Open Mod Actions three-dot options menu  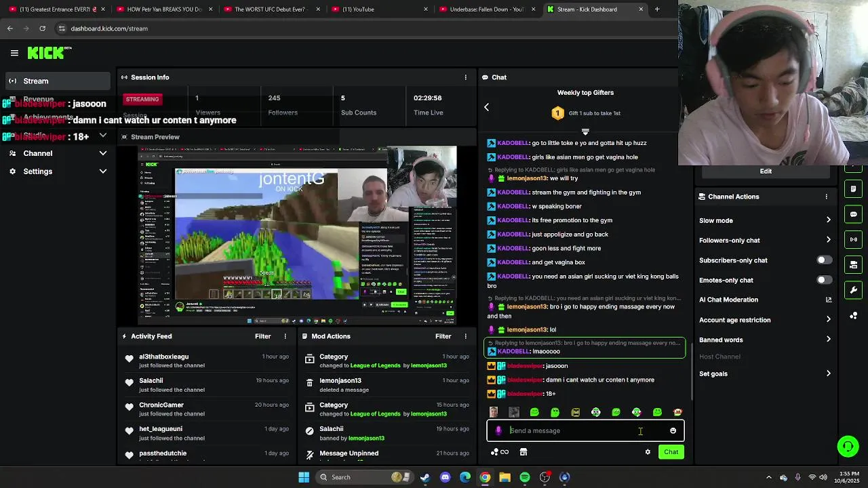[x=465, y=336]
